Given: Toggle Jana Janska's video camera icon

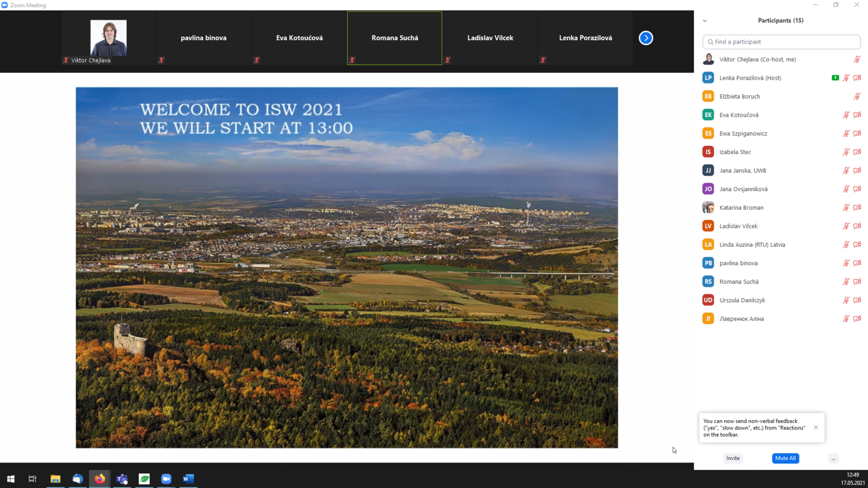Looking at the screenshot, I should pos(857,171).
